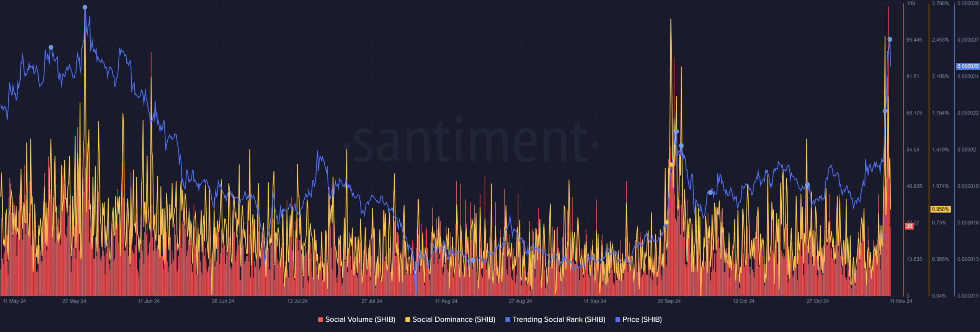980x332 pixels.
Task: Click the 0.000013 price axis label
Action: pyautogui.click(x=968, y=259)
